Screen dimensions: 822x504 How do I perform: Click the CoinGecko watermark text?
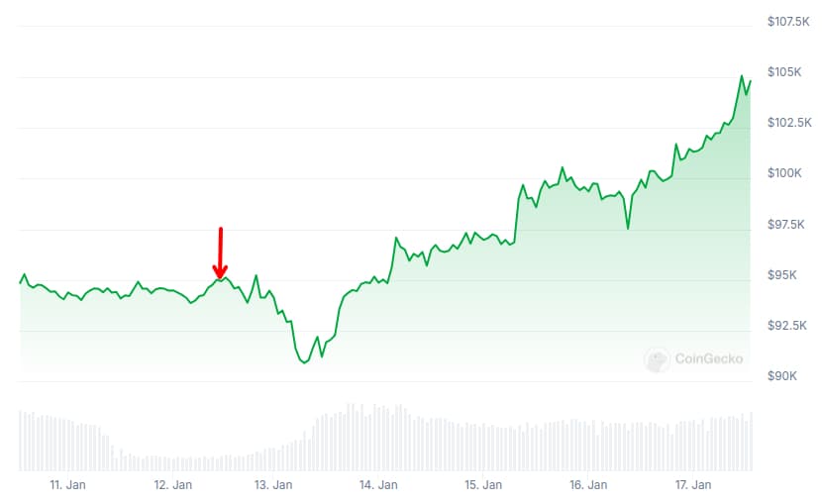pyautogui.click(x=708, y=359)
